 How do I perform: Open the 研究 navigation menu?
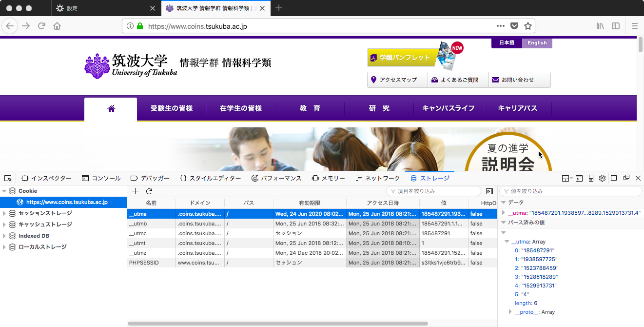[379, 108]
